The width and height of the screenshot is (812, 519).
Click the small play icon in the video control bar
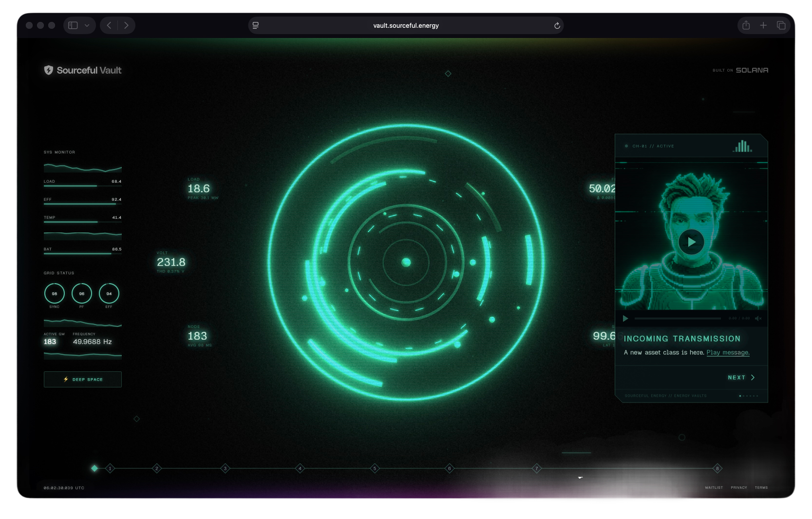pyautogui.click(x=625, y=318)
